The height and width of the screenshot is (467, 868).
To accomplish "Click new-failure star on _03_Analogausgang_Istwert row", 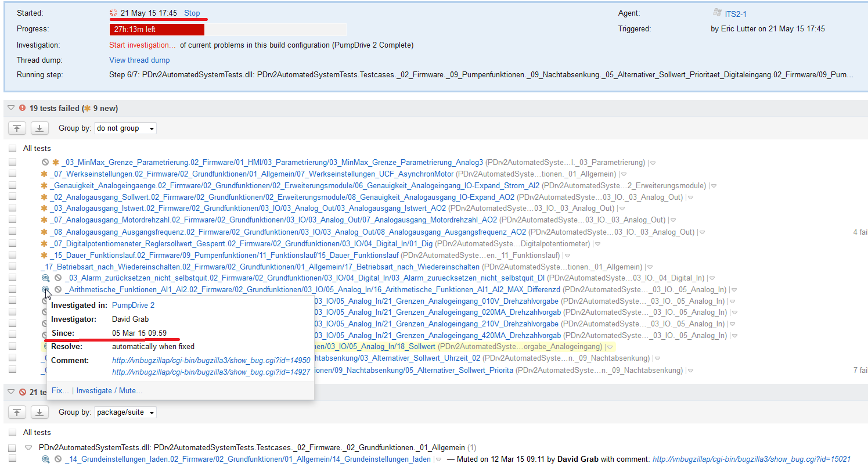I will click(44, 209).
